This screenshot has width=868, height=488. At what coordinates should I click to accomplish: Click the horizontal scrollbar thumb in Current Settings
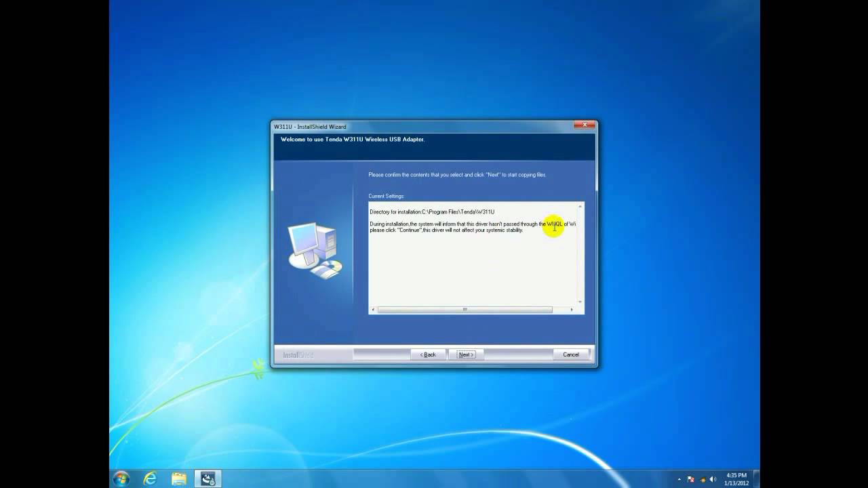465,310
